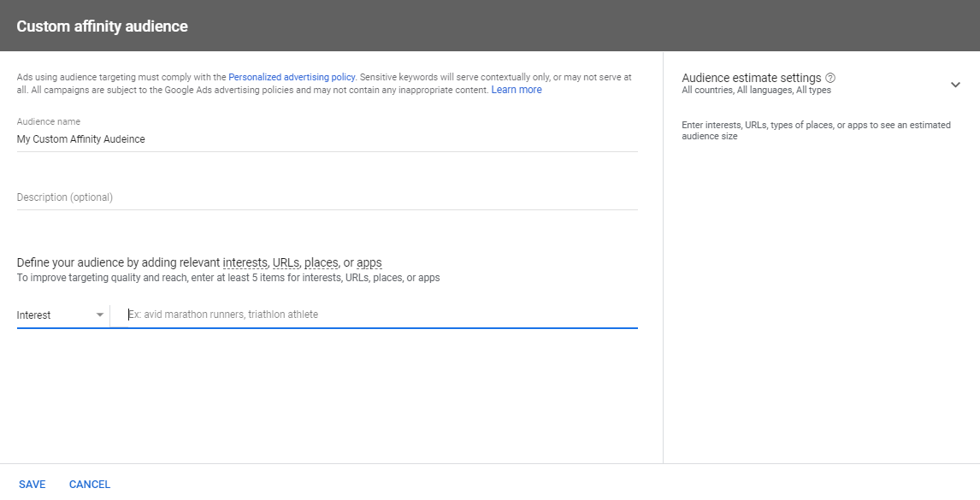The height and width of the screenshot is (500, 980).
Task: Click 'All countries, All languages, All types' text
Action: coord(756,90)
